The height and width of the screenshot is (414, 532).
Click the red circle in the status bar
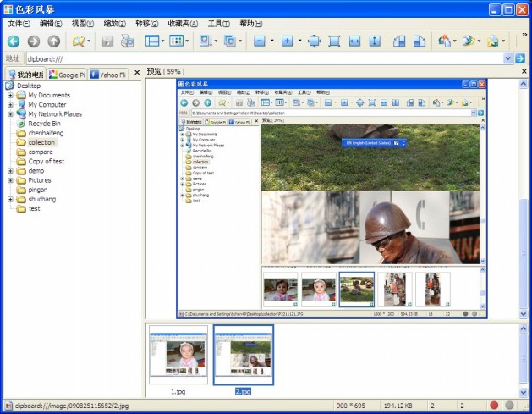[x=494, y=406]
